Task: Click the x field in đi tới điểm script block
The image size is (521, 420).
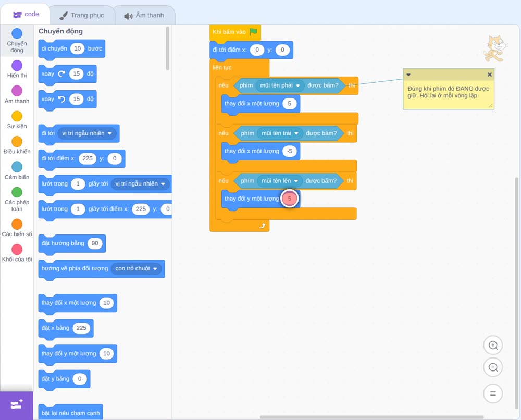Action: coord(257,50)
